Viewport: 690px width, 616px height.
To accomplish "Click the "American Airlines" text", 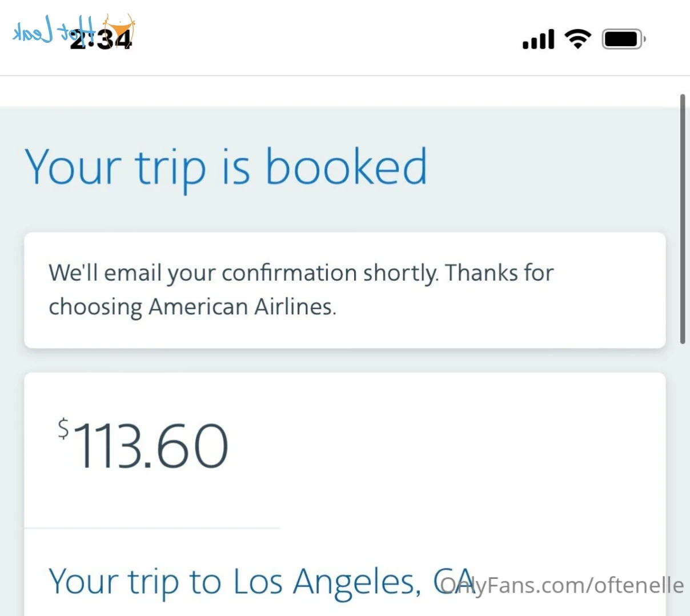I will click(x=241, y=307).
